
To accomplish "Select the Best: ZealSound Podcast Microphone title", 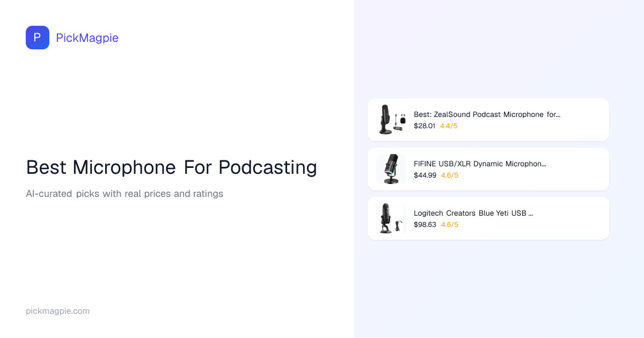I will (487, 114).
